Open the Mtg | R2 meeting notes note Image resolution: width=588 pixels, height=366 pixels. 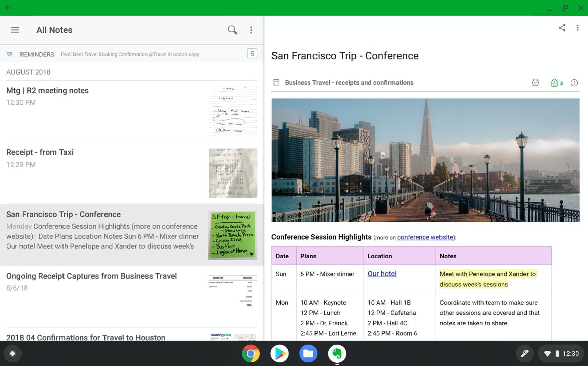point(132,111)
